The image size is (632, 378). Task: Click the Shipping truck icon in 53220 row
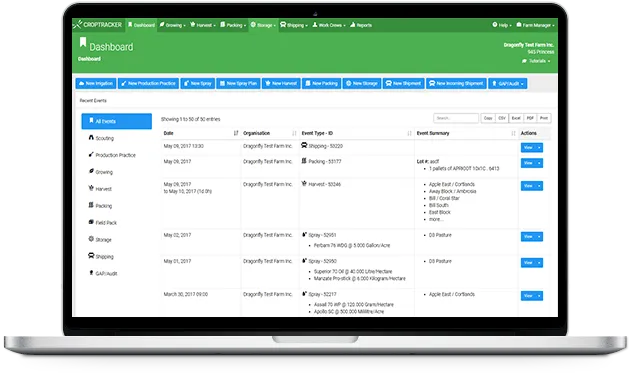pos(304,145)
